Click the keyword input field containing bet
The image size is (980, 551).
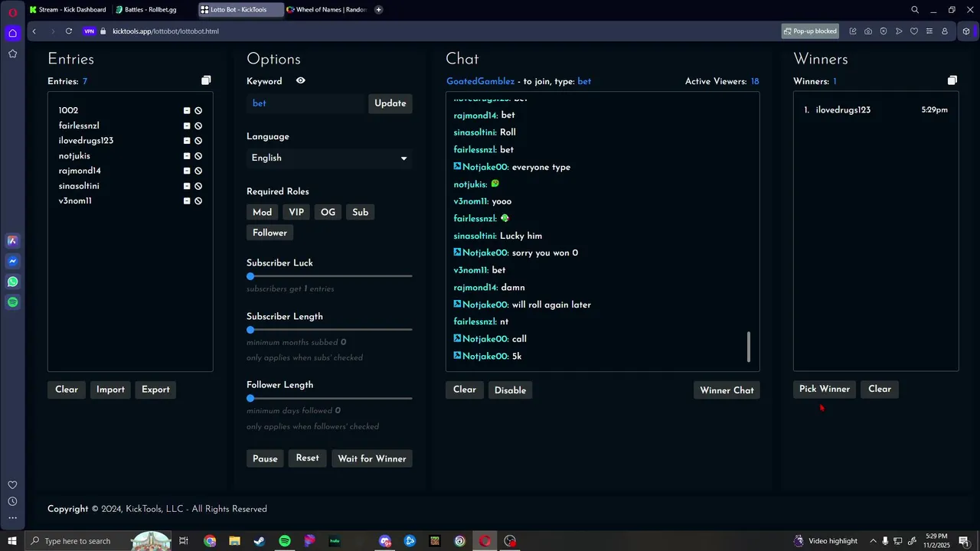coord(306,103)
